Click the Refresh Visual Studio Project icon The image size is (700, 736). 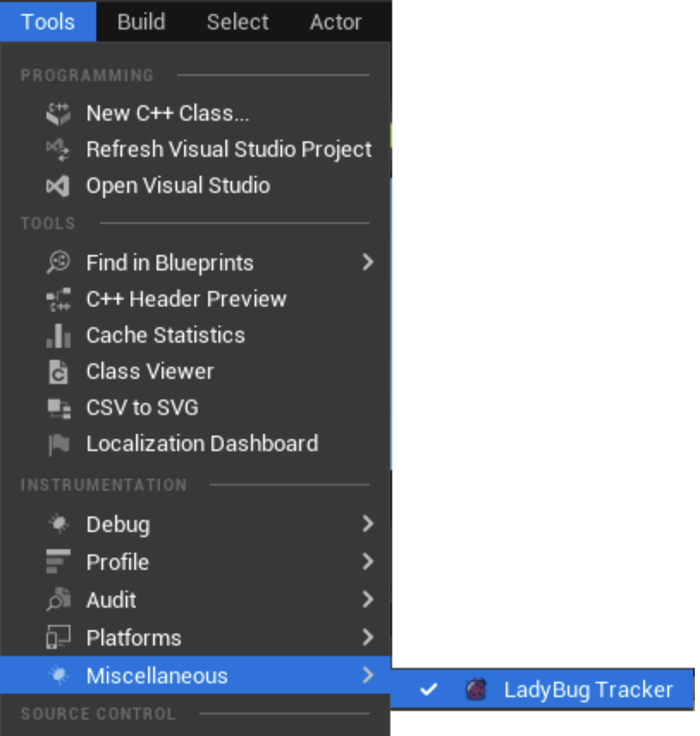point(58,150)
